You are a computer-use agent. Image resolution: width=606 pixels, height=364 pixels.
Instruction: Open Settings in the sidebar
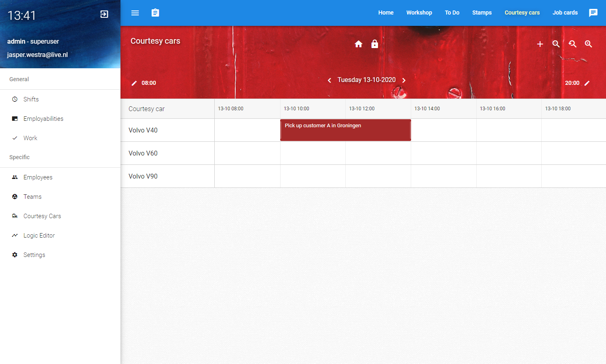[x=60, y=255]
